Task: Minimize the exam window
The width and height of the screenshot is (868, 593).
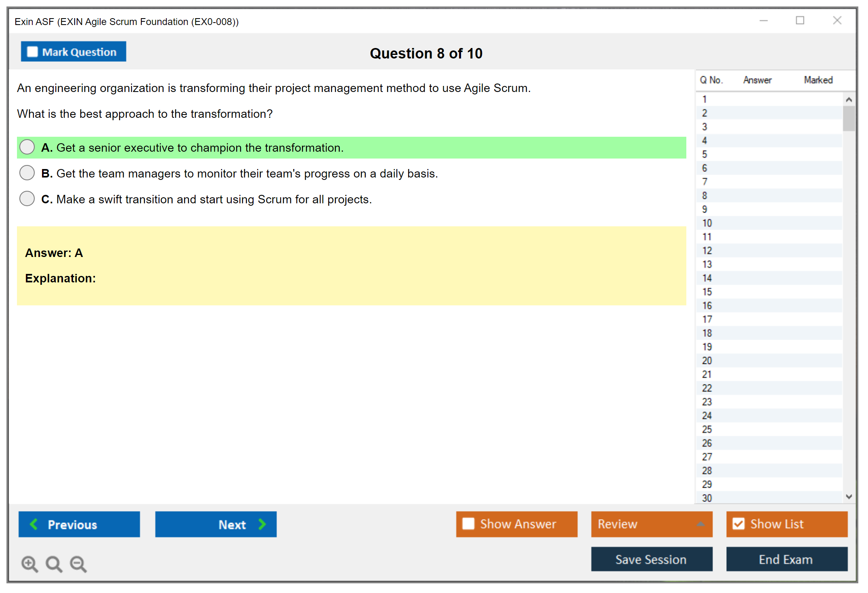Action: (763, 21)
